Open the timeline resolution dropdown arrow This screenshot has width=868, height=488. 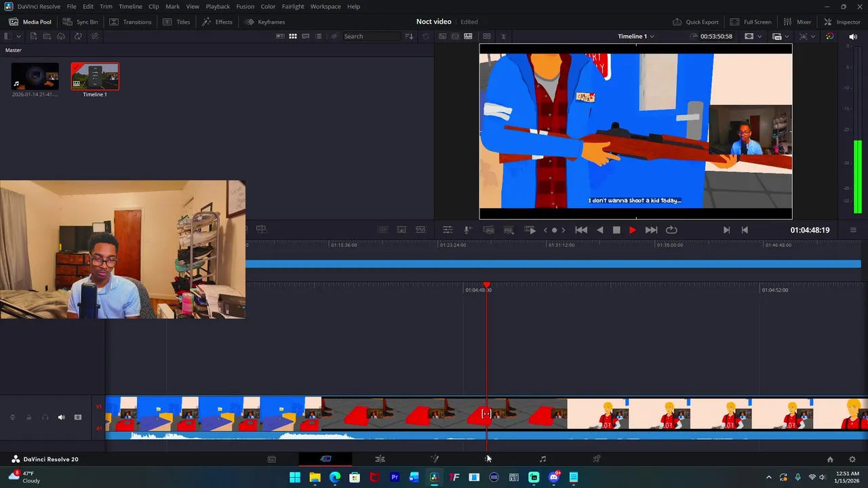[x=787, y=36]
